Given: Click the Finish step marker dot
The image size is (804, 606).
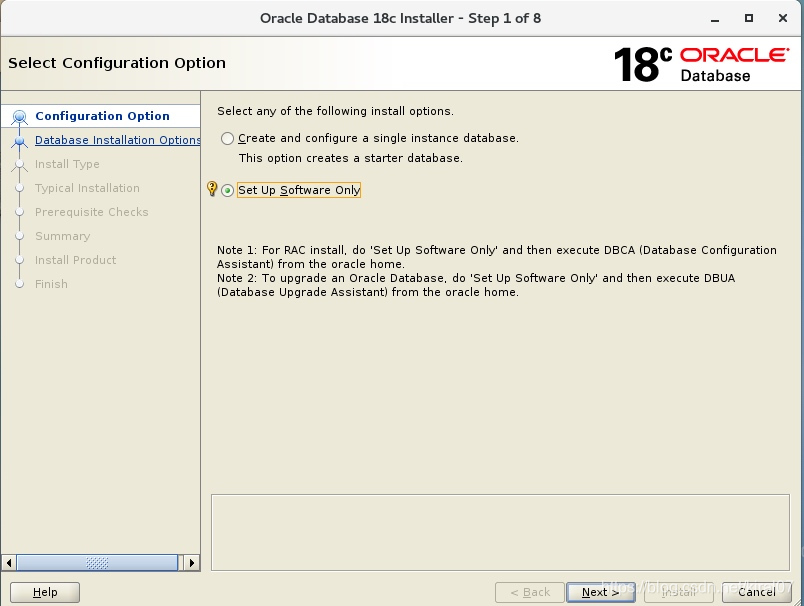Looking at the screenshot, I should point(19,284).
